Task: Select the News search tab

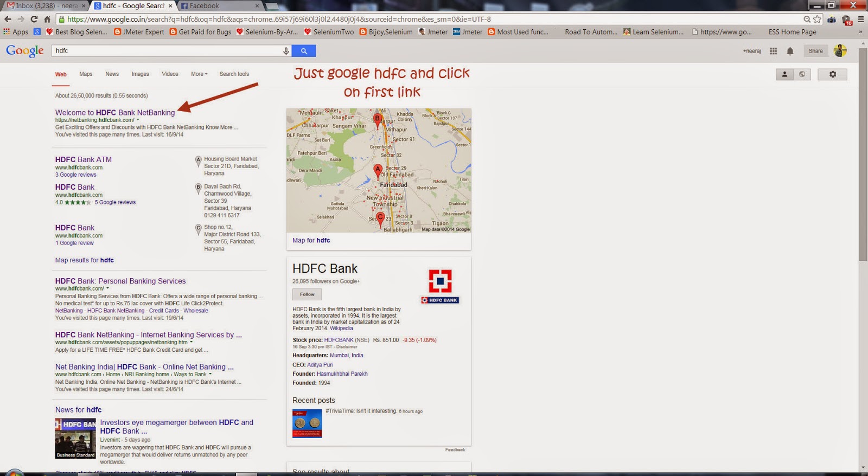Action: pyautogui.click(x=112, y=74)
